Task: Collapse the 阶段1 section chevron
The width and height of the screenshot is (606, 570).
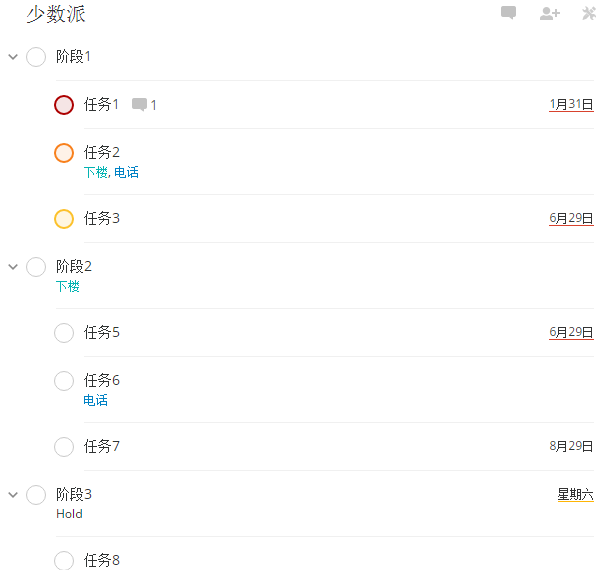Action: [13, 57]
